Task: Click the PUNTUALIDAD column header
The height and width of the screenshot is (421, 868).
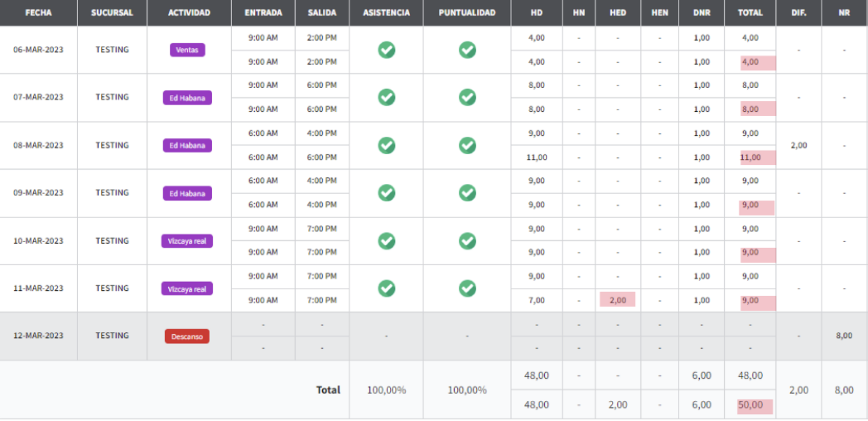Action: [467, 12]
